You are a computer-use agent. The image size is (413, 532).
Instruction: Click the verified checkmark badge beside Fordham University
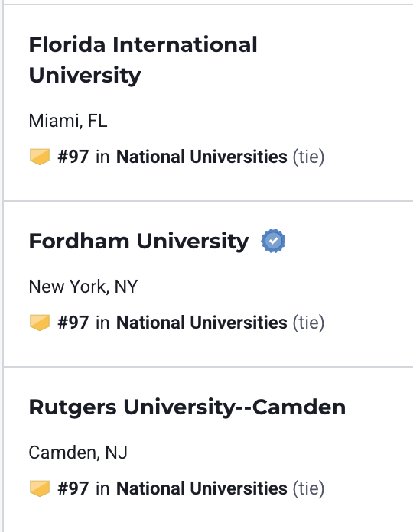point(273,241)
